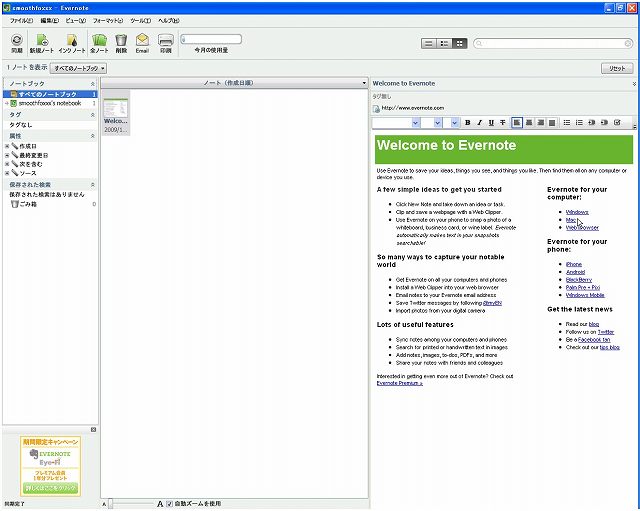Screen dimensions: 640x511
Task: Delete the note using the trash icon
Action: coord(121,43)
